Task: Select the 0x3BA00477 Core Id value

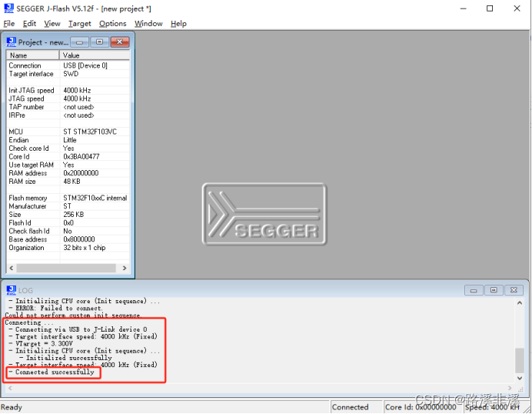Action: [81, 156]
